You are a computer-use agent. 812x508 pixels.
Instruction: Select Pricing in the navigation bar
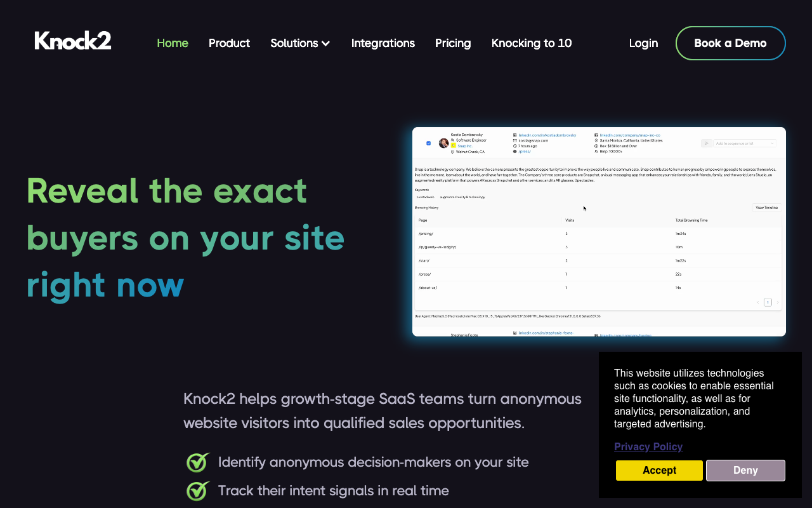pos(453,43)
